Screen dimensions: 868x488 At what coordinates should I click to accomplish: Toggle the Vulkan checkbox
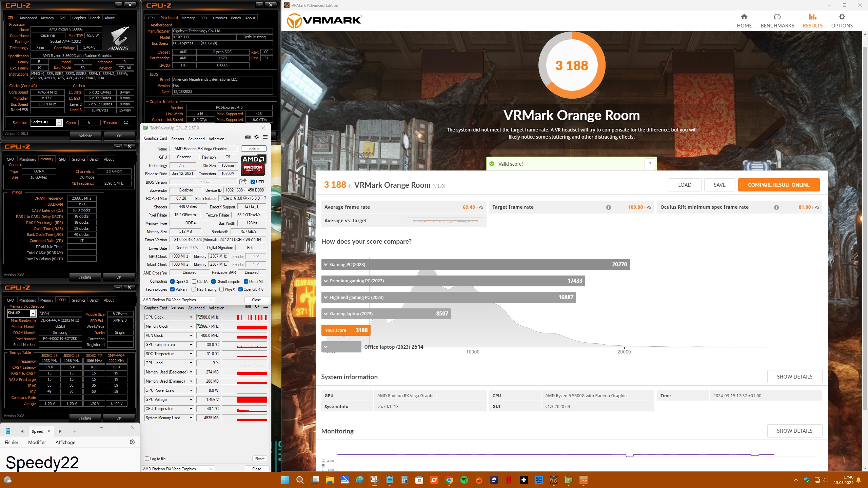coord(172,289)
